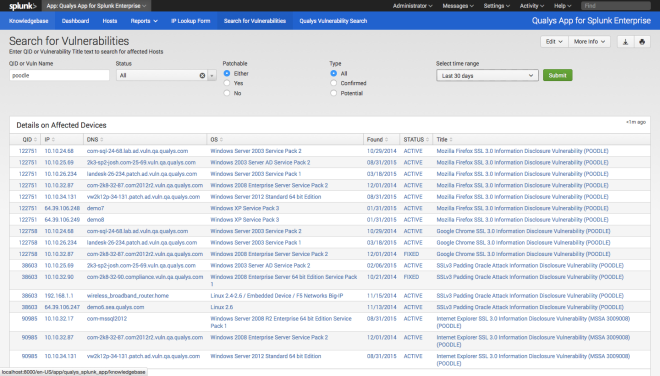The width and height of the screenshot is (660, 376).
Task: Click IP cell 10.10.32.90
Action: tap(59, 277)
